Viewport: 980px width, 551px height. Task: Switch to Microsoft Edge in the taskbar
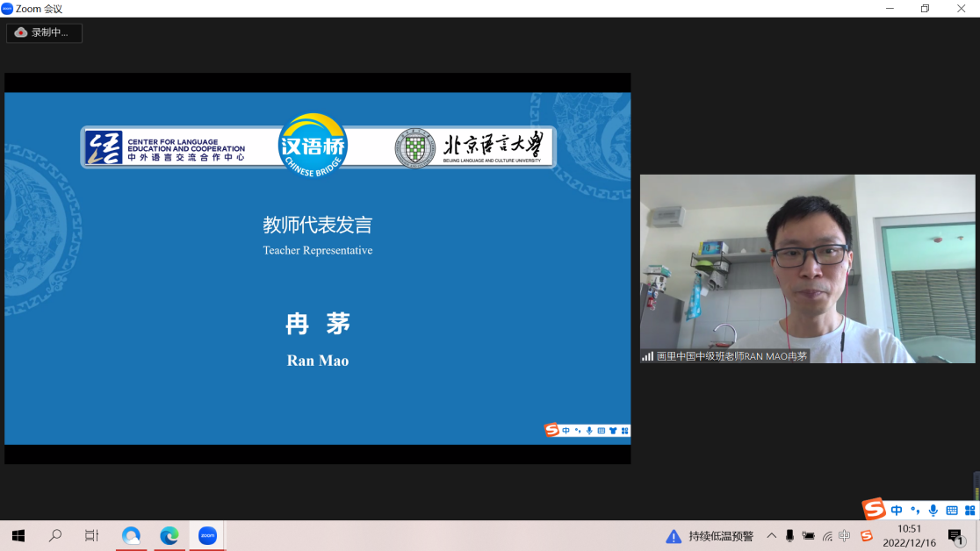coord(169,535)
